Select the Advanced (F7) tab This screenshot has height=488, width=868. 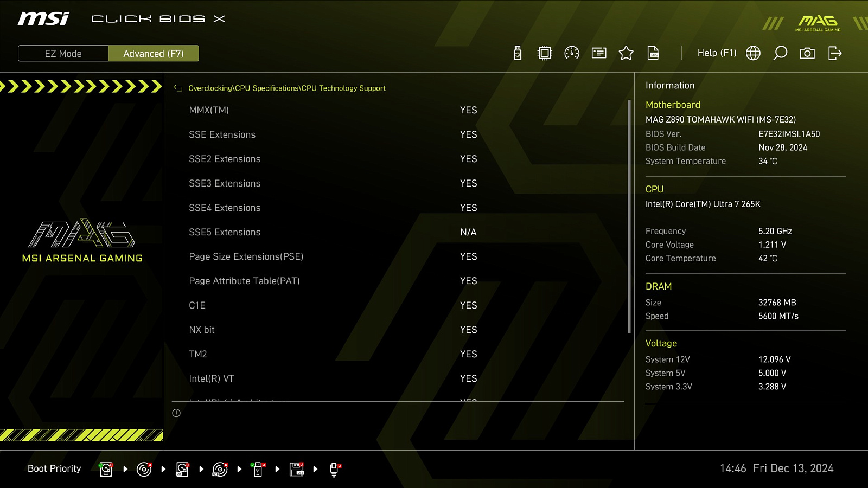click(x=154, y=53)
